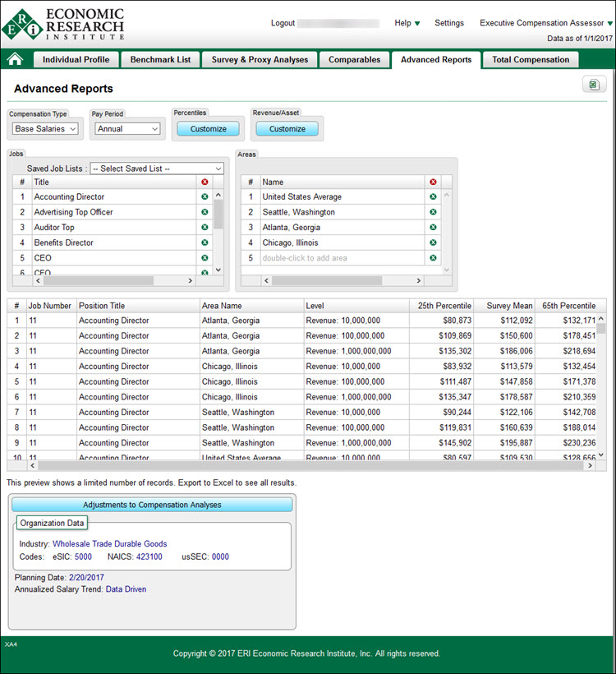Remove Chicago, Illinois from the areas list
This screenshot has height=674, width=616.
tap(433, 242)
